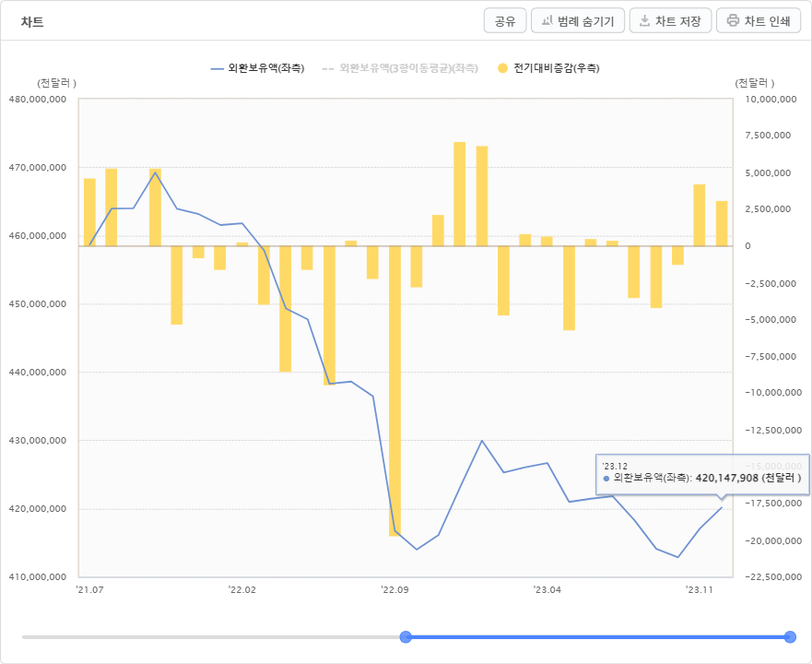812x664 pixels.
Task: Click the '23.04 x-axis label
Action: click(547, 590)
